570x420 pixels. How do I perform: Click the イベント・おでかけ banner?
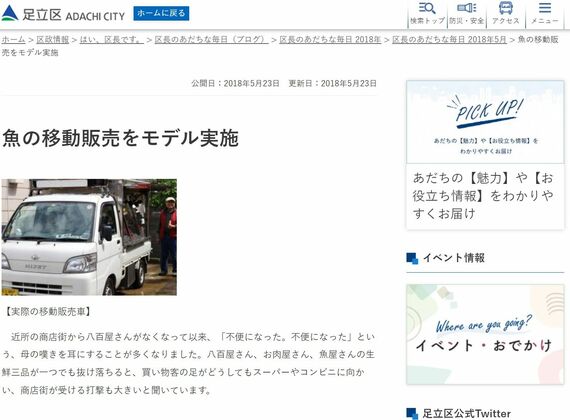pyautogui.click(x=485, y=334)
